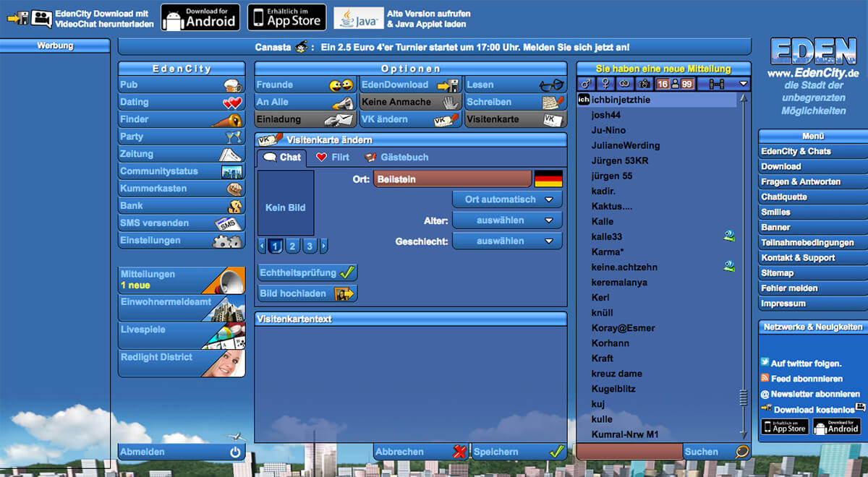The width and height of the screenshot is (868, 477).
Task: Open the Party cocktail entry
Action: point(182,137)
